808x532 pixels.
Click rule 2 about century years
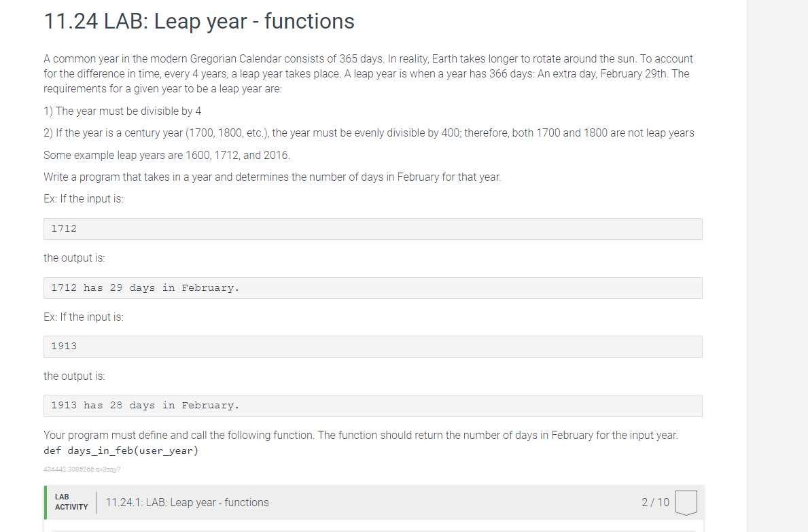tap(369, 133)
